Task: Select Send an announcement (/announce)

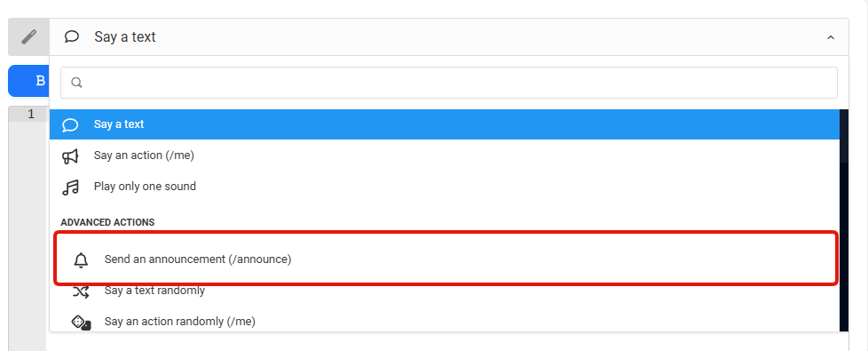Action: click(446, 259)
